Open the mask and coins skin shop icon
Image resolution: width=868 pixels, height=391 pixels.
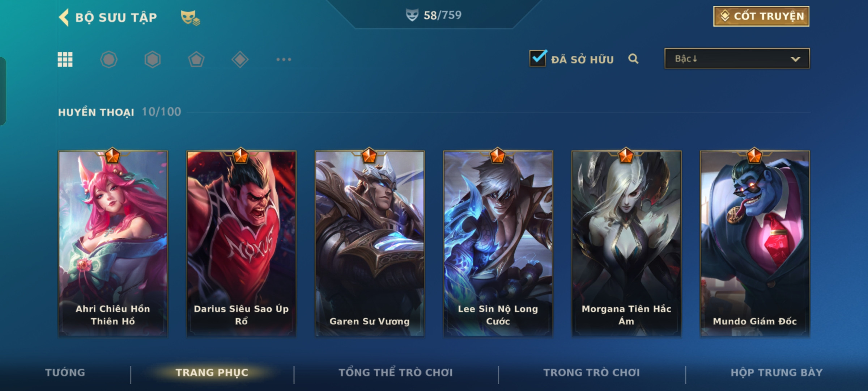pos(191,18)
